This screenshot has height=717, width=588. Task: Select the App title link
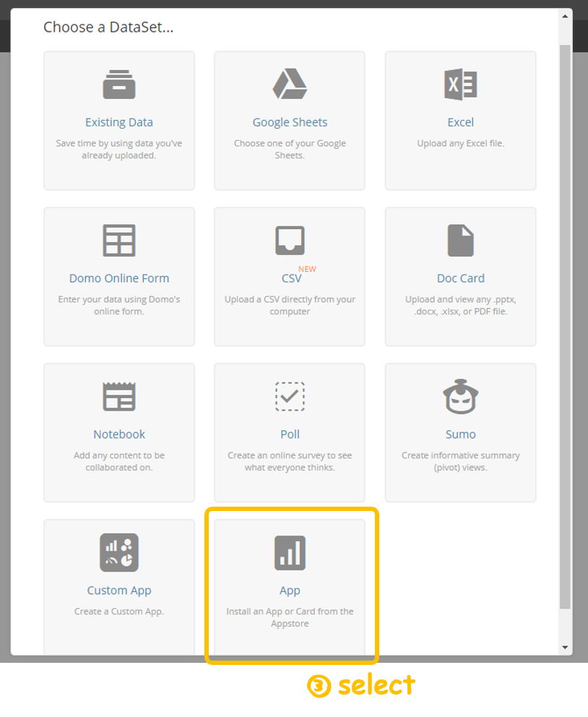tap(290, 591)
